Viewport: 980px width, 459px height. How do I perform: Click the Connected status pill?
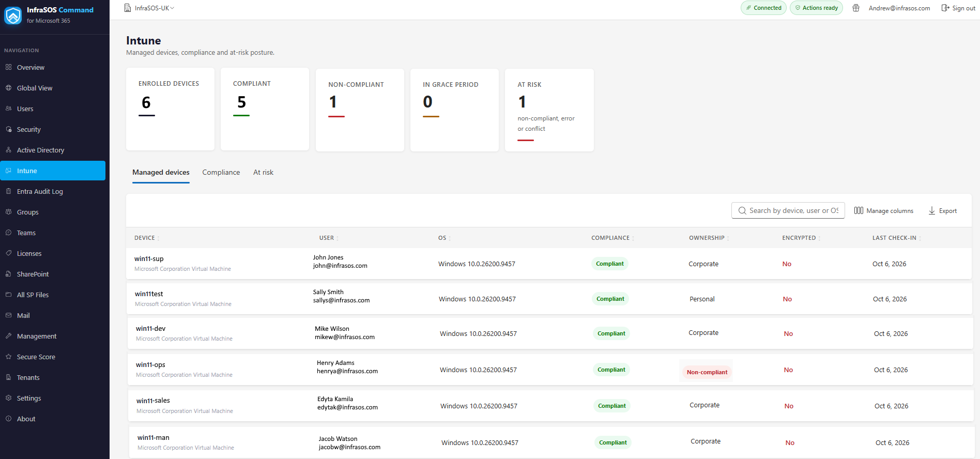point(763,8)
